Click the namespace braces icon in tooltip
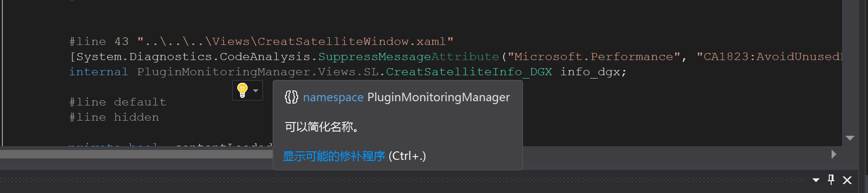Image resolution: width=868 pixels, height=193 pixels. (x=291, y=97)
